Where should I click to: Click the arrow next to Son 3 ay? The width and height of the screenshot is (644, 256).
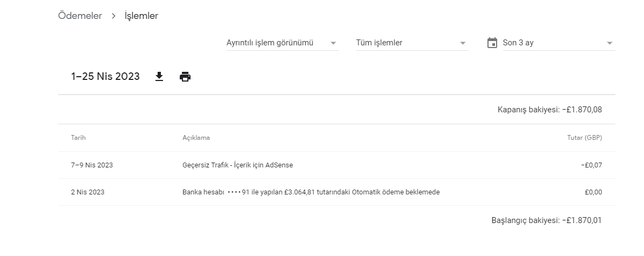(x=609, y=43)
